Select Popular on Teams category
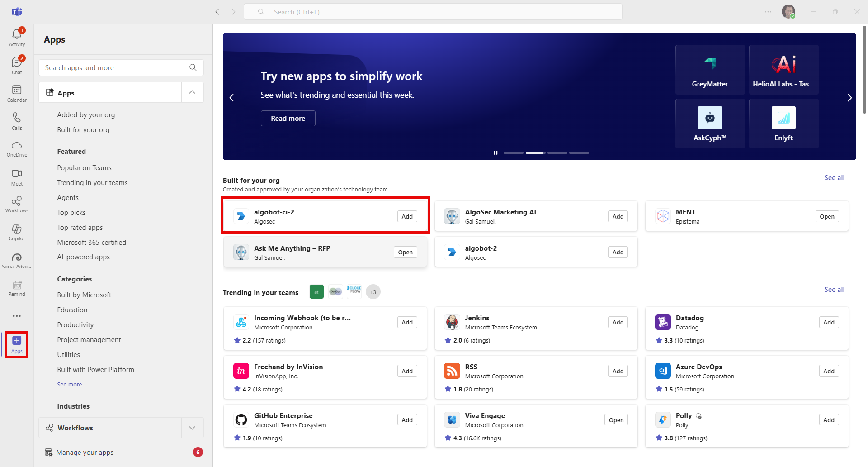The height and width of the screenshot is (467, 868). (x=84, y=168)
